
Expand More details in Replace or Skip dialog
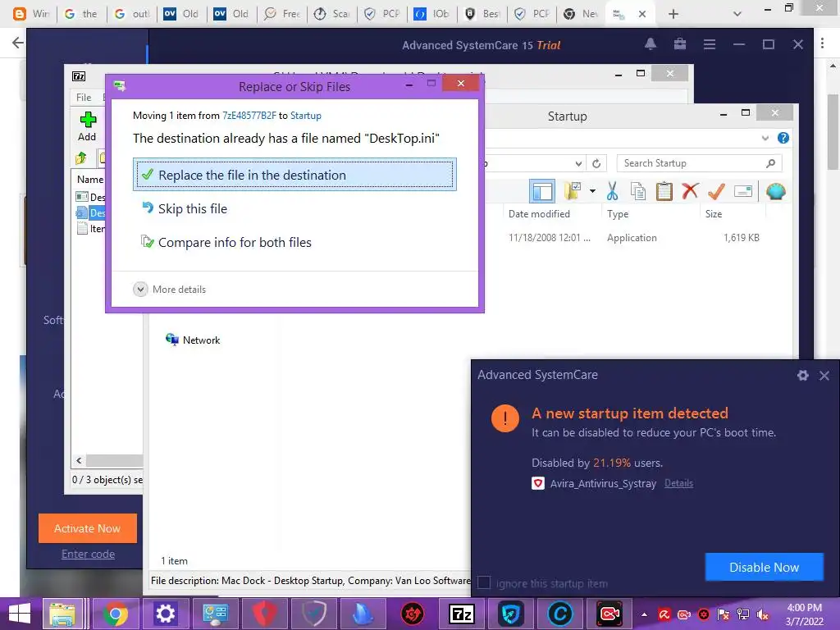pyautogui.click(x=169, y=290)
